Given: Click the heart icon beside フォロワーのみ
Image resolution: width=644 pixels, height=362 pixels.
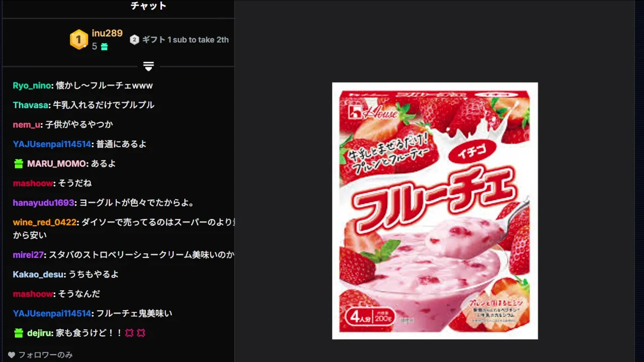Looking at the screenshot, I should [x=12, y=355].
